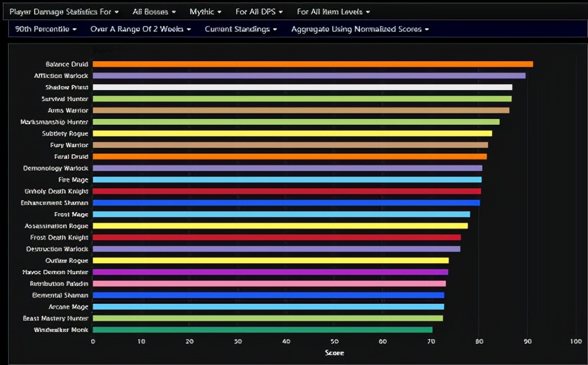Click the Arcane Mage label
The image size is (588, 365).
[68, 307]
